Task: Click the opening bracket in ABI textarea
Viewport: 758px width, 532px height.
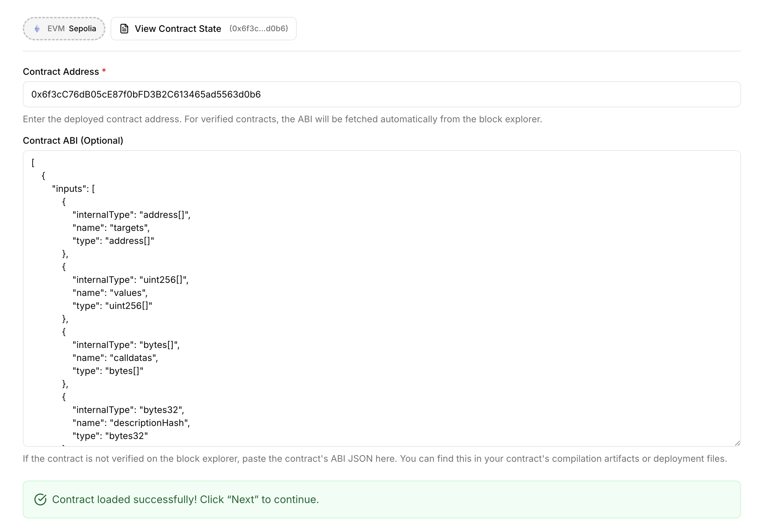Action: pos(33,163)
